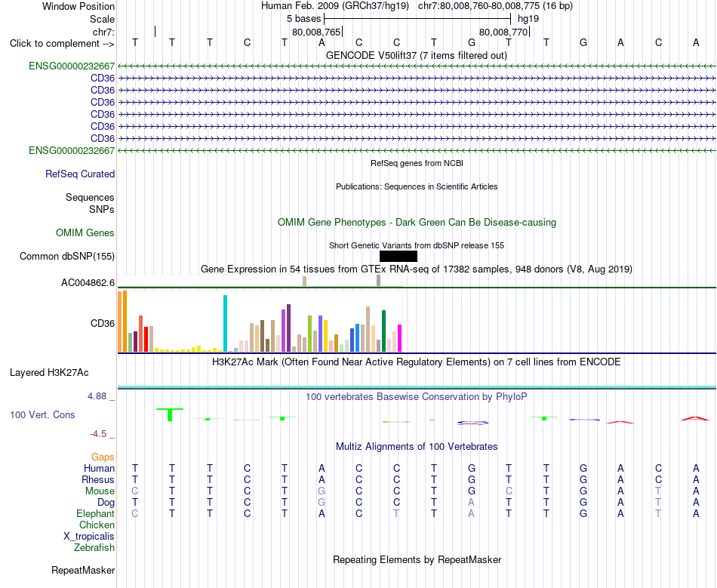717x588 pixels.
Task: Click the AC004862.6 expression label
Action: click(88, 282)
